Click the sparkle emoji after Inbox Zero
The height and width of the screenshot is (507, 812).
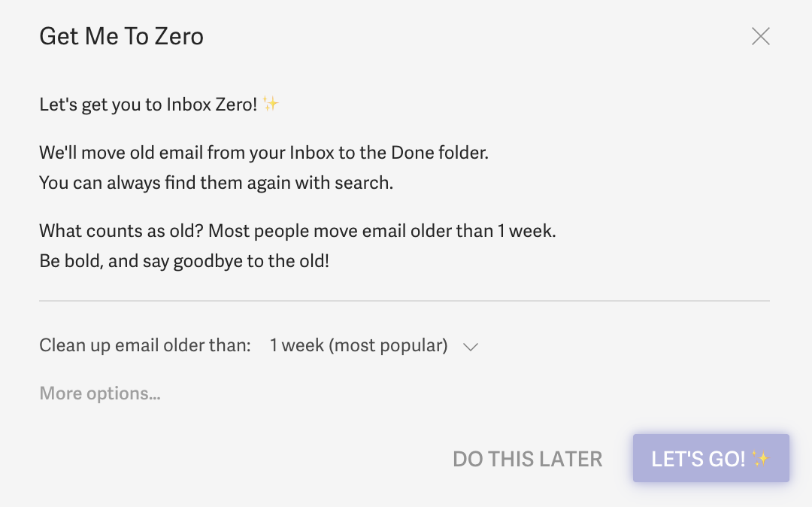point(271,104)
